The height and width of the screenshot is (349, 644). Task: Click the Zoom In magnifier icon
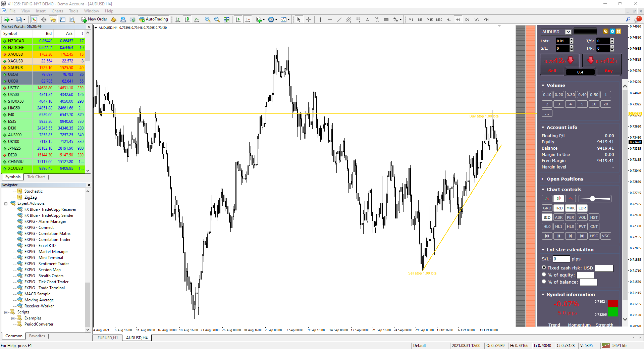coord(208,19)
